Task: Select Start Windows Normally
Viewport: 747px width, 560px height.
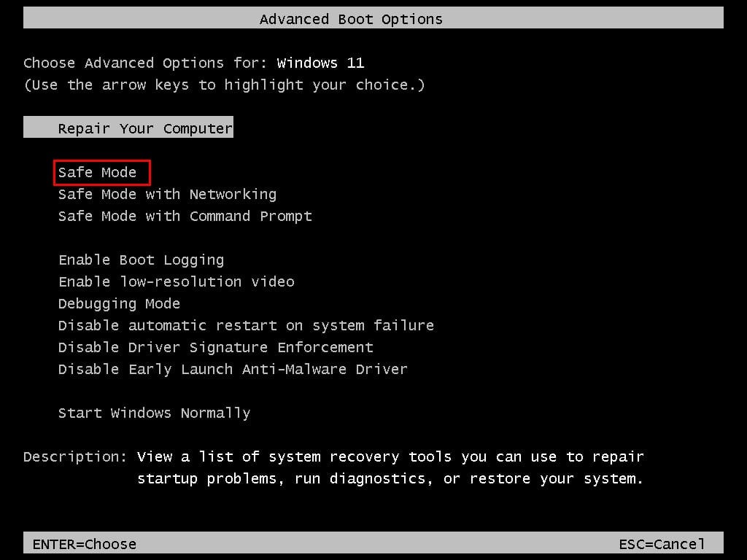Action: tap(155, 413)
